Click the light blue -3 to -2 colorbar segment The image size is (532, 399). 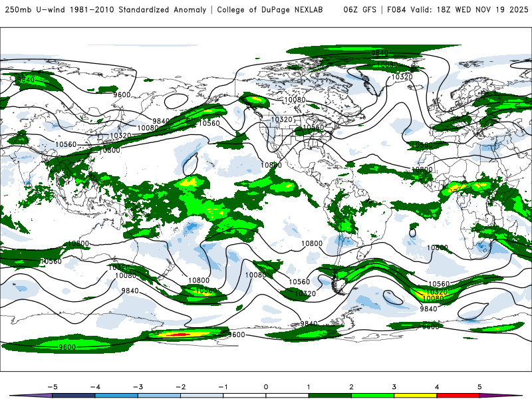click(x=159, y=396)
